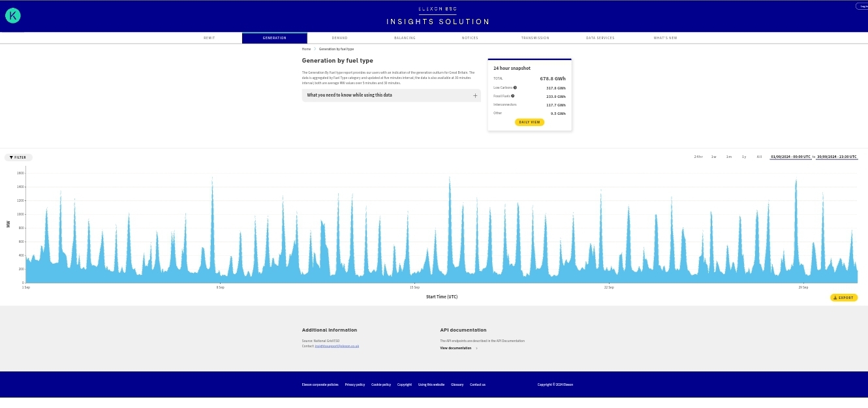Go to Home in the breadcrumb
The height and width of the screenshot is (408, 868).
(306, 49)
